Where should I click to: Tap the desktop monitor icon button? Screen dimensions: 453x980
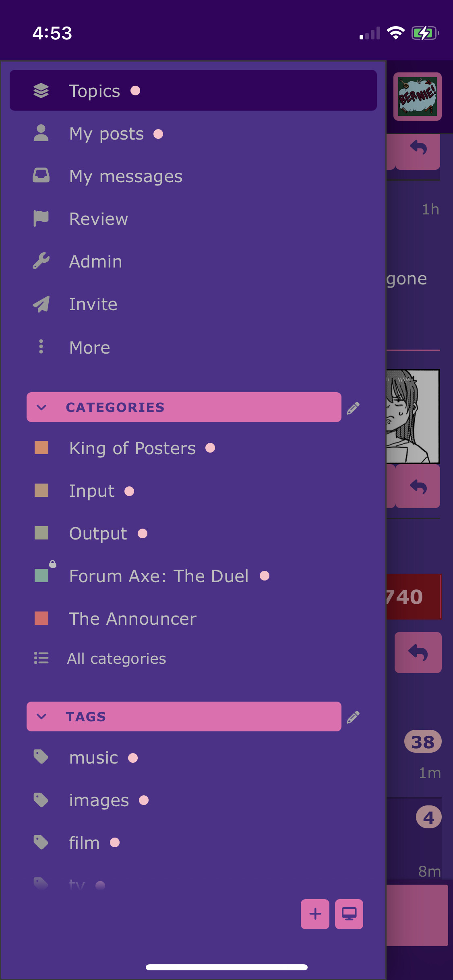(349, 914)
